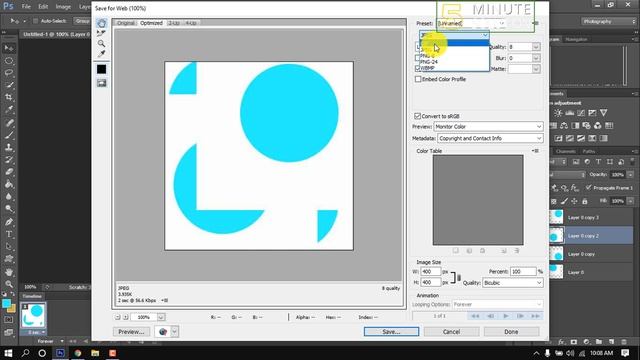Create a new group with the folder icon
Image resolution: width=640 pixels, height=360 pixels.
click(598, 342)
